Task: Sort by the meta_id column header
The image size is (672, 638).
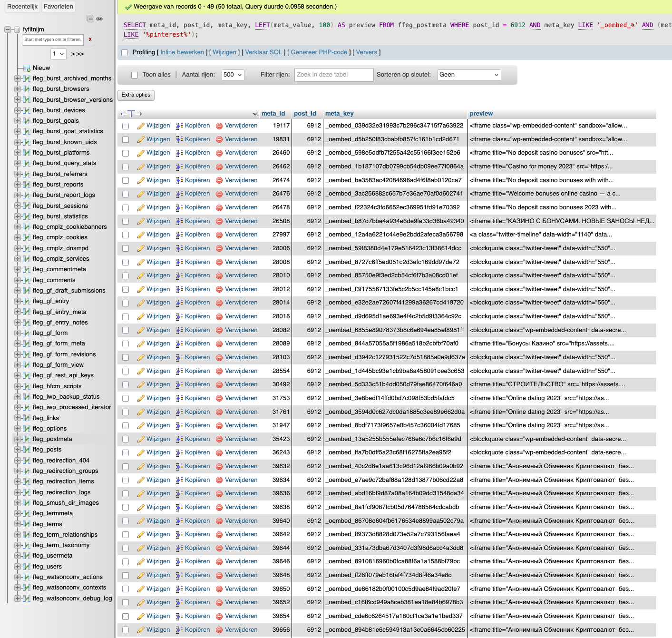Action: pyautogui.click(x=273, y=114)
